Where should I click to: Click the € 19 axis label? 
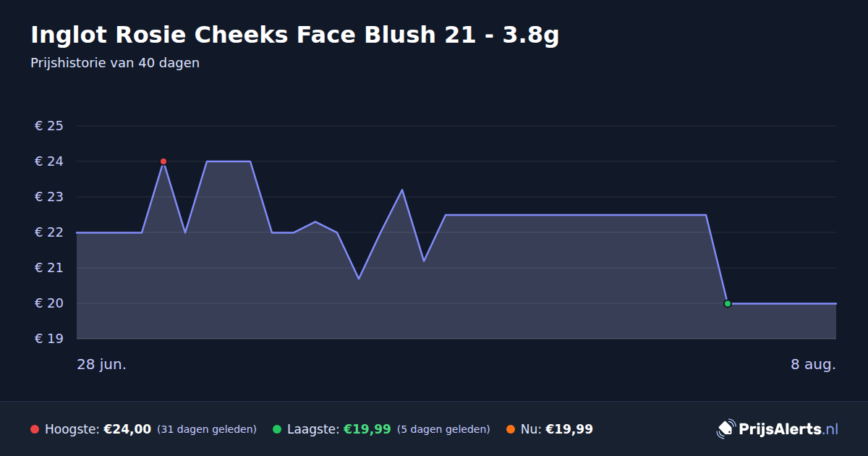point(49,339)
